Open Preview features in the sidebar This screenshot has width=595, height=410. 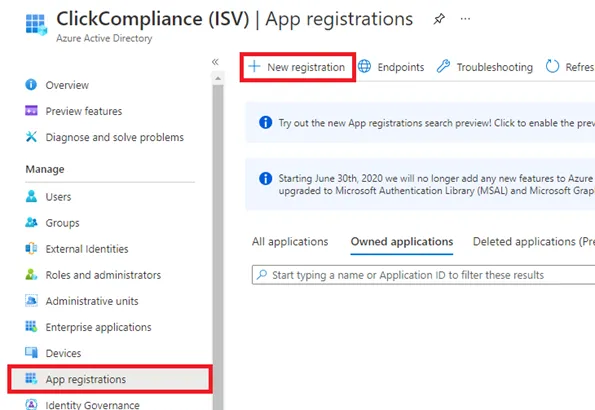pyautogui.click(x=84, y=111)
